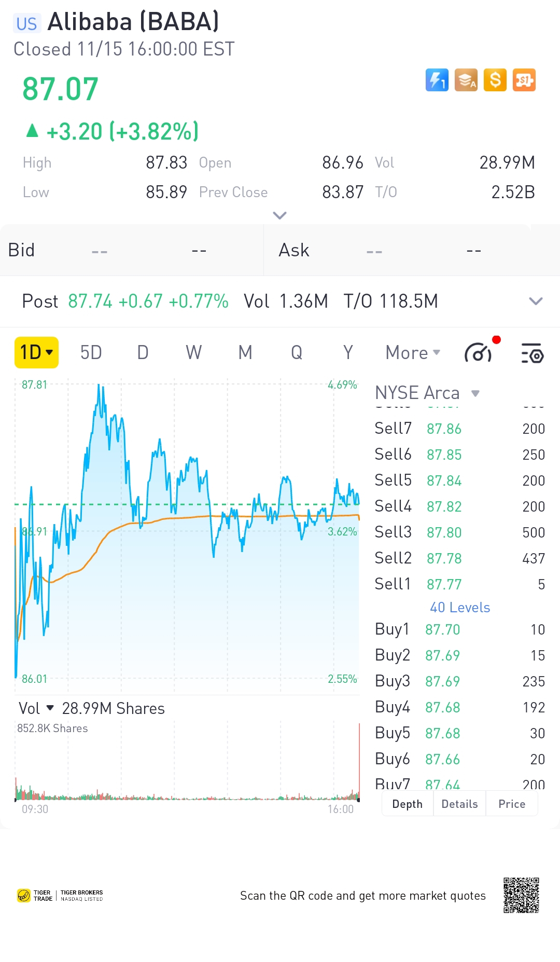Open the NYSE Arca exchange dropdown

[x=427, y=393]
